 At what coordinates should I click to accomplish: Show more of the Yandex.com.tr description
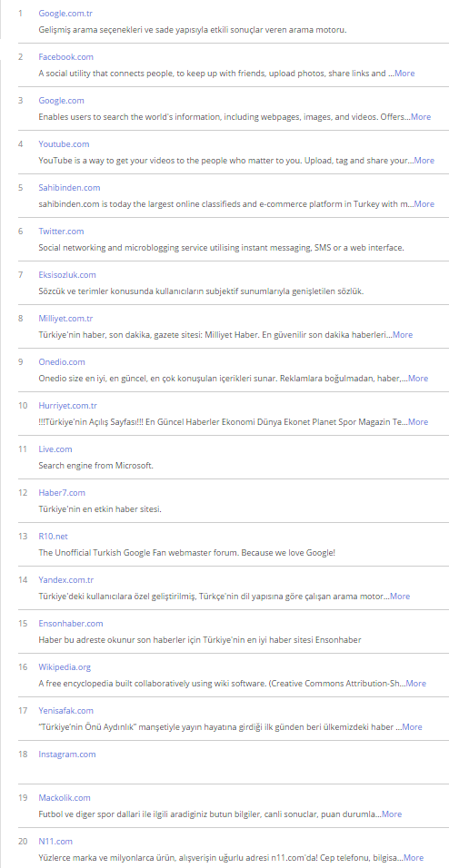coord(400,597)
